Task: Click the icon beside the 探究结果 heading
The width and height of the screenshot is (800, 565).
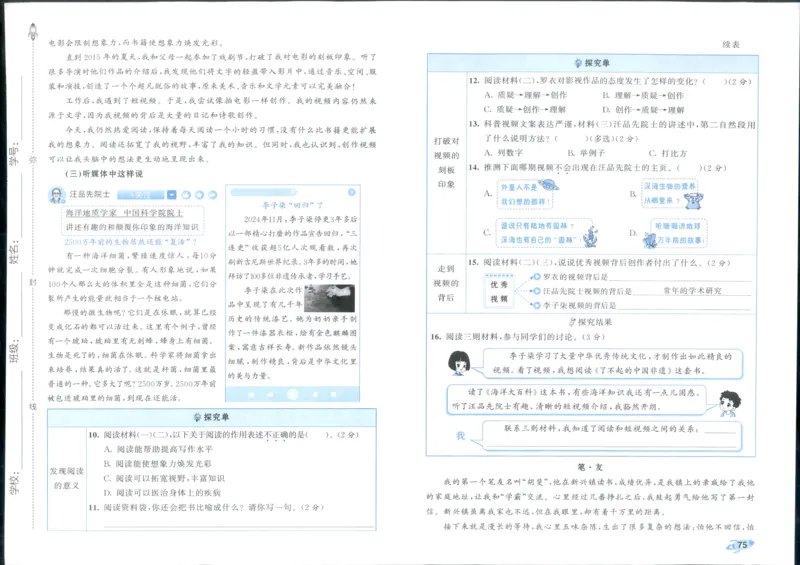Action: (572, 322)
